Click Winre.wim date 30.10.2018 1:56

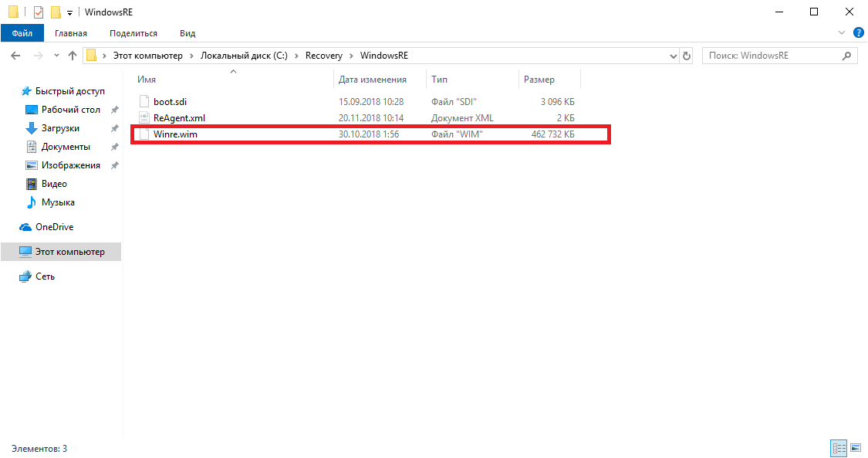pyautogui.click(x=369, y=134)
